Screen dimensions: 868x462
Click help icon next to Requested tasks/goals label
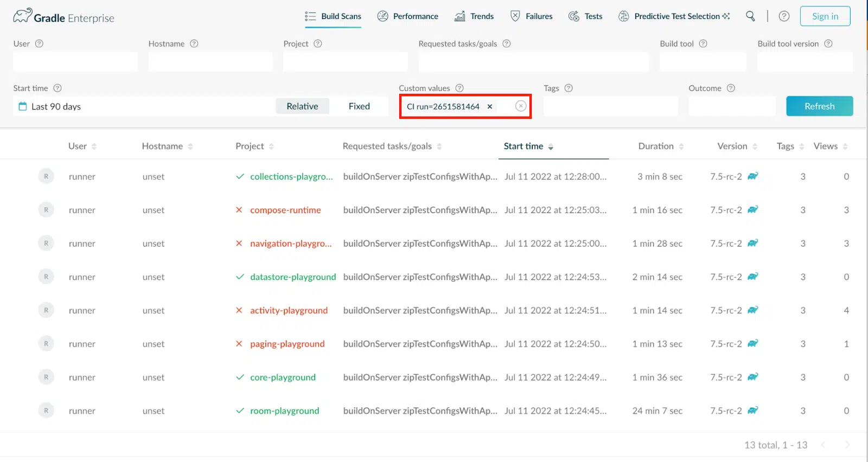tap(506, 43)
